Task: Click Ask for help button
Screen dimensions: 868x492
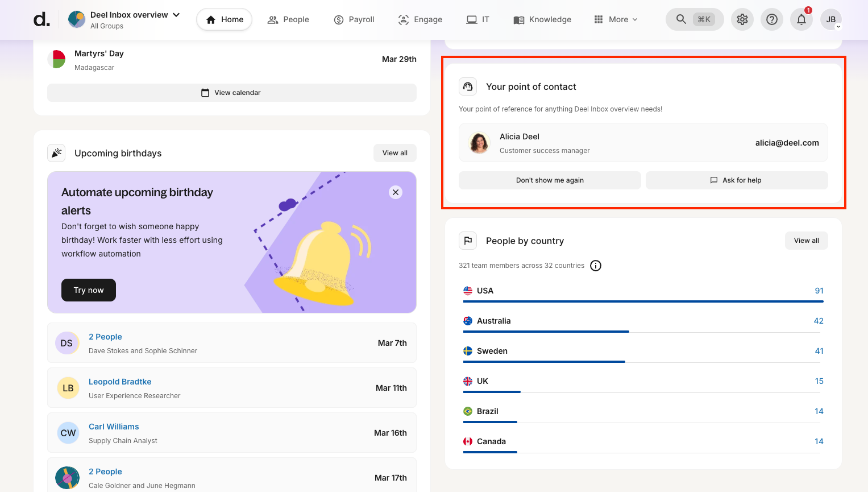Action: [x=737, y=180]
